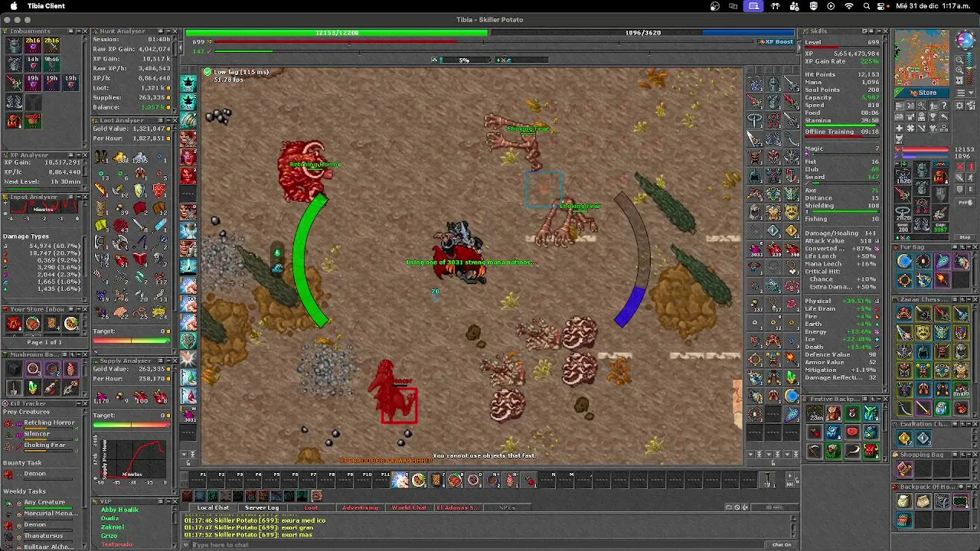The height and width of the screenshot is (551, 980).
Task: Click strong mana potion icon in Supply Analyser
Action: point(102,397)
